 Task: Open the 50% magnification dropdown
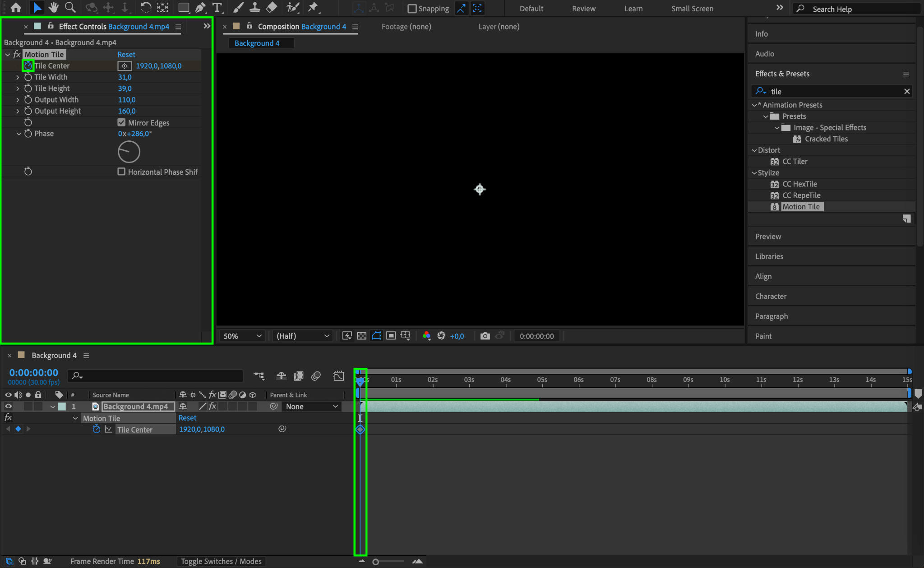coord(242,336)
